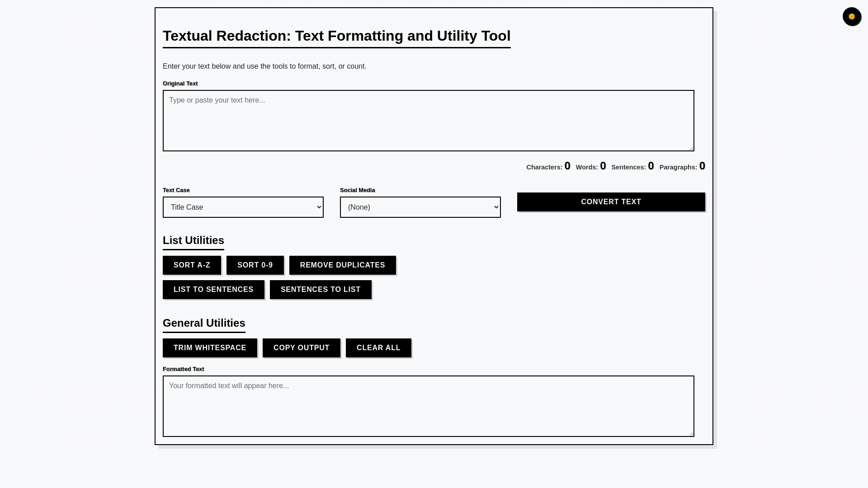868x488 pixels.
Task: Click the Convert Text button
Action: coord(611,202)
